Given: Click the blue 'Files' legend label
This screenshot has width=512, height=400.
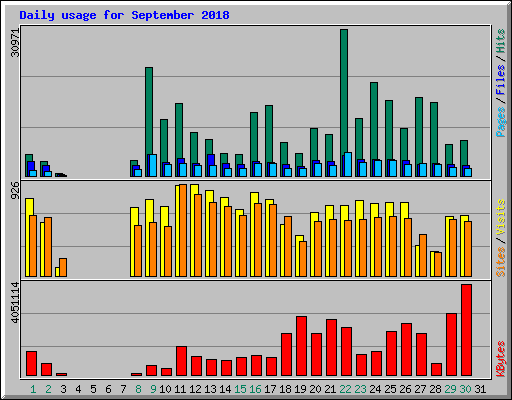Looking at the screenshot, I should 501,79.
